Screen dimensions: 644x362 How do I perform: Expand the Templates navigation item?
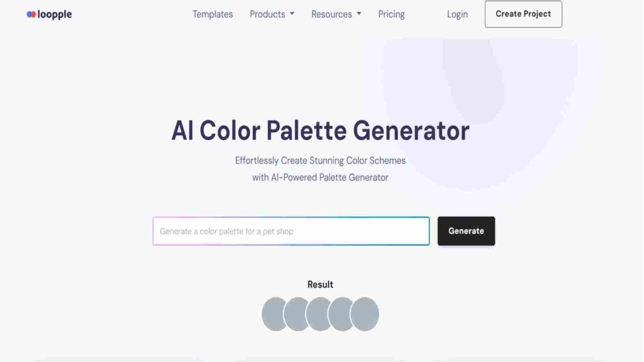(x=213, y=14)
